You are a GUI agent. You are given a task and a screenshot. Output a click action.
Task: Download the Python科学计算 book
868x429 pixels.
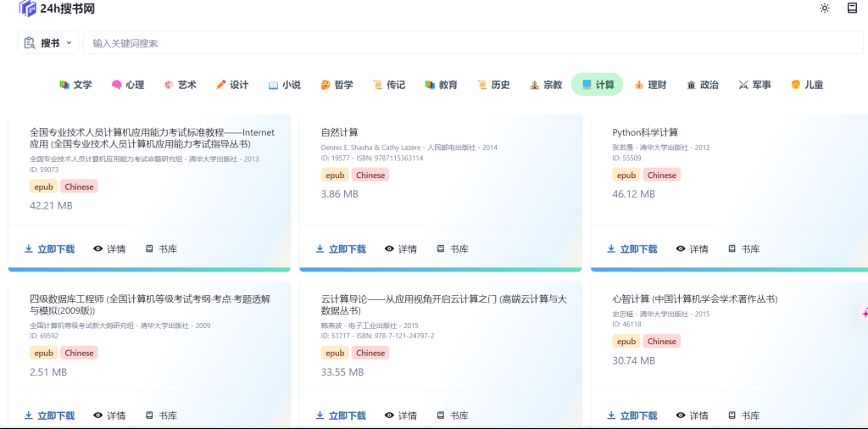(632, 249)
